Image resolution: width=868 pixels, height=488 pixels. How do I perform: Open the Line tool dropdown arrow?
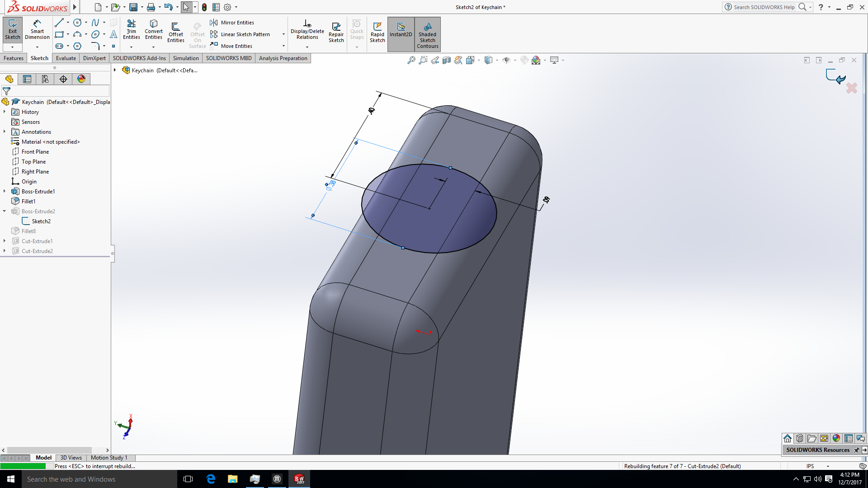coord(67,22)
